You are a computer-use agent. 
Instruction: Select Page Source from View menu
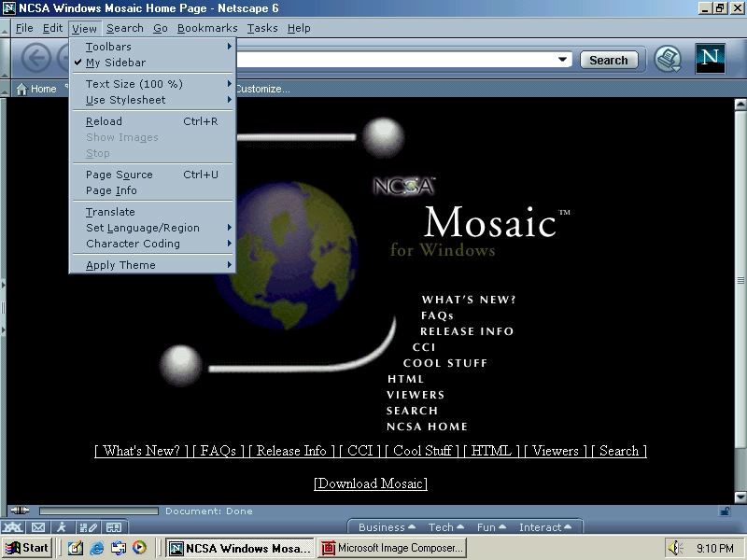coord(120,175)
